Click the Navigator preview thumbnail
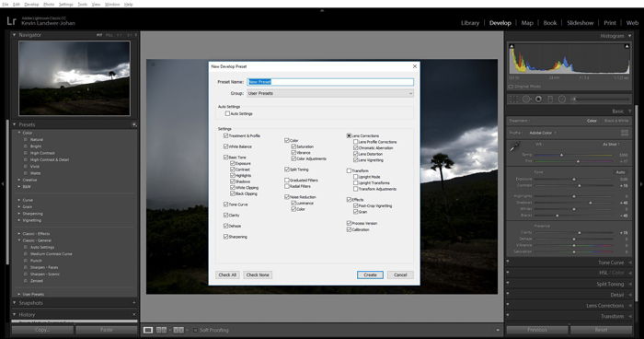The height and width of the screenshot is (339, 644). (x=75, y=78)
